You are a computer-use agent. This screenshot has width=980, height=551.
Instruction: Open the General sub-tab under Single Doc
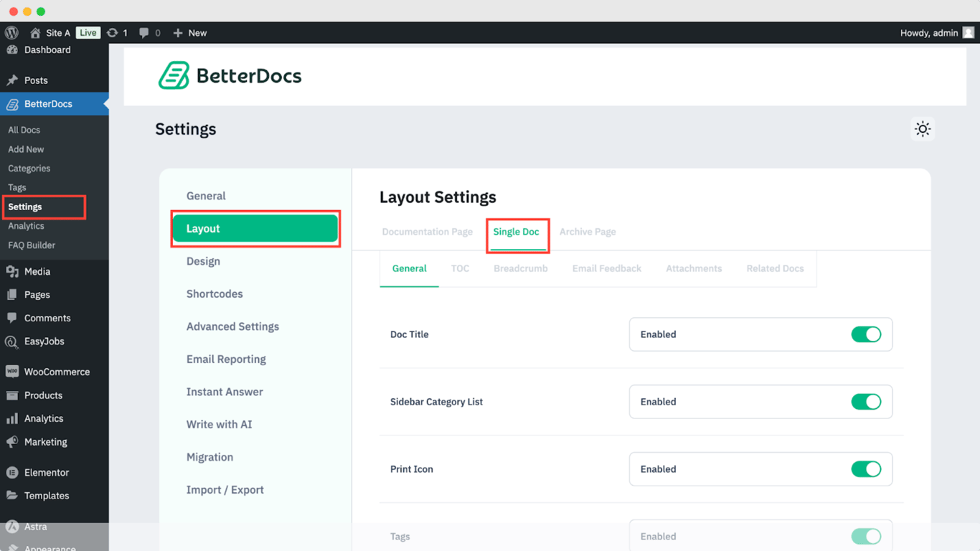click(410, 268)
